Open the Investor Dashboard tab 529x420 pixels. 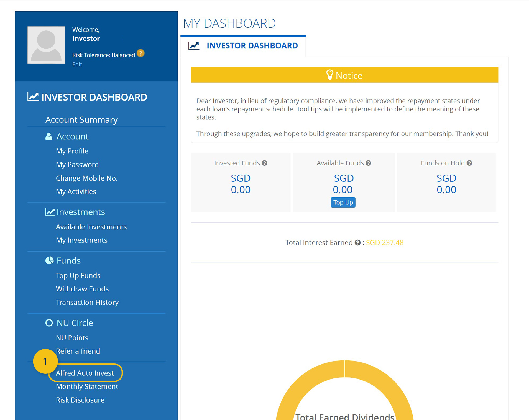[x=243, y=46]
